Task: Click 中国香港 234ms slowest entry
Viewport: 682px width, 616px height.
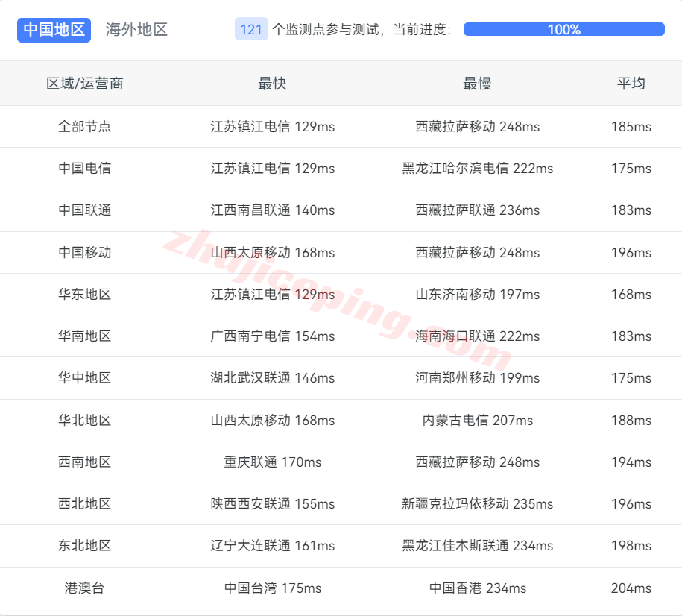Action: [477, 588]
